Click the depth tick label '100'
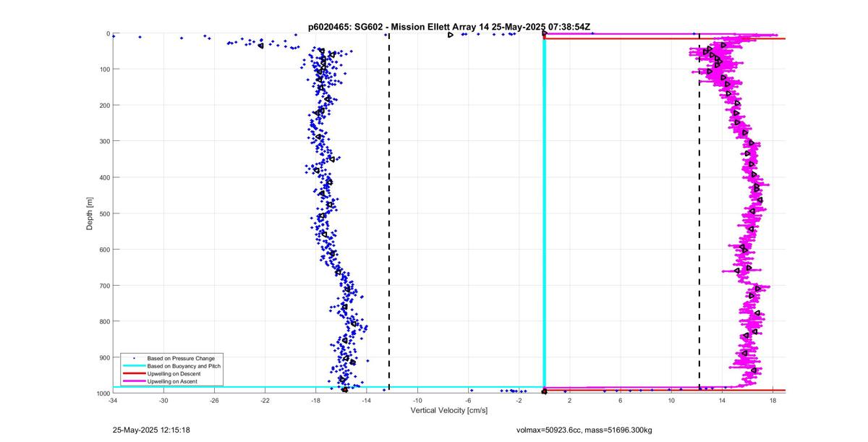 (104, 69)
